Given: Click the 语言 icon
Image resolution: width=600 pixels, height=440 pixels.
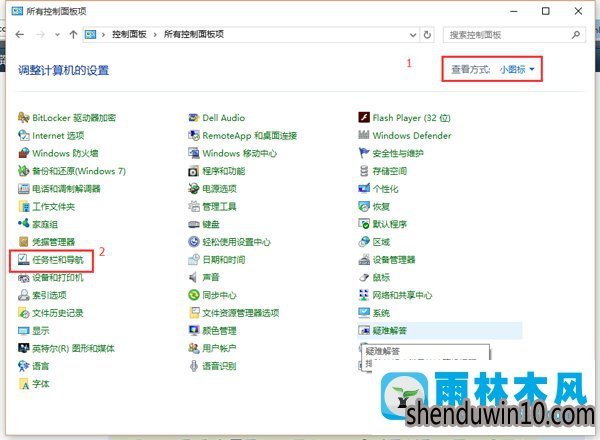Looking at the screenshot, I should [x=24, y=366].
